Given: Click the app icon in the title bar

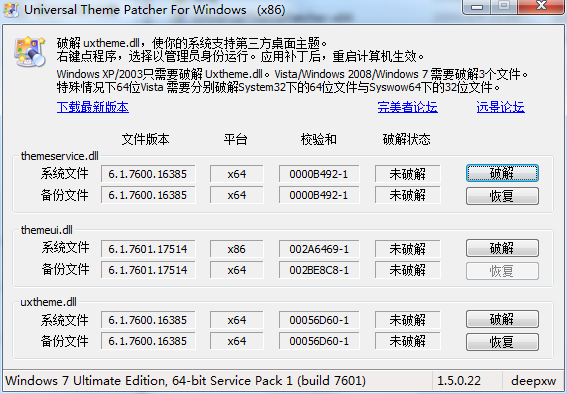Looking at the screenshot, I should click(x=11, y=10).
